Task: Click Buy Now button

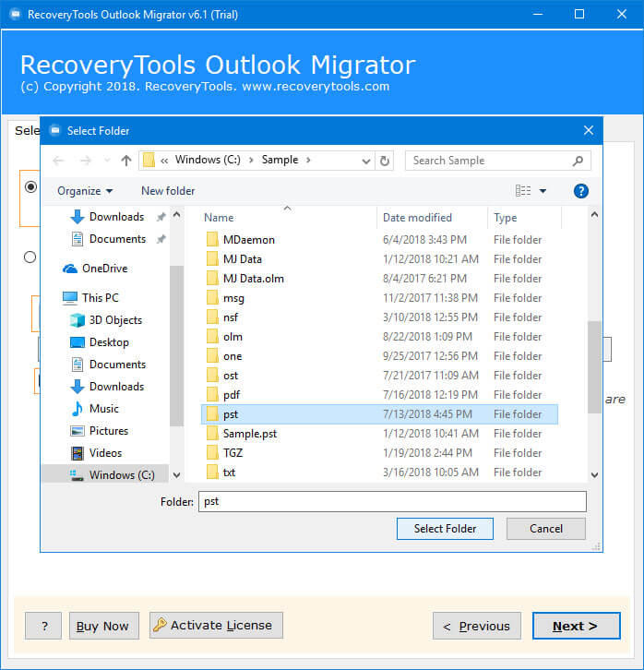Action: (103, 626)
